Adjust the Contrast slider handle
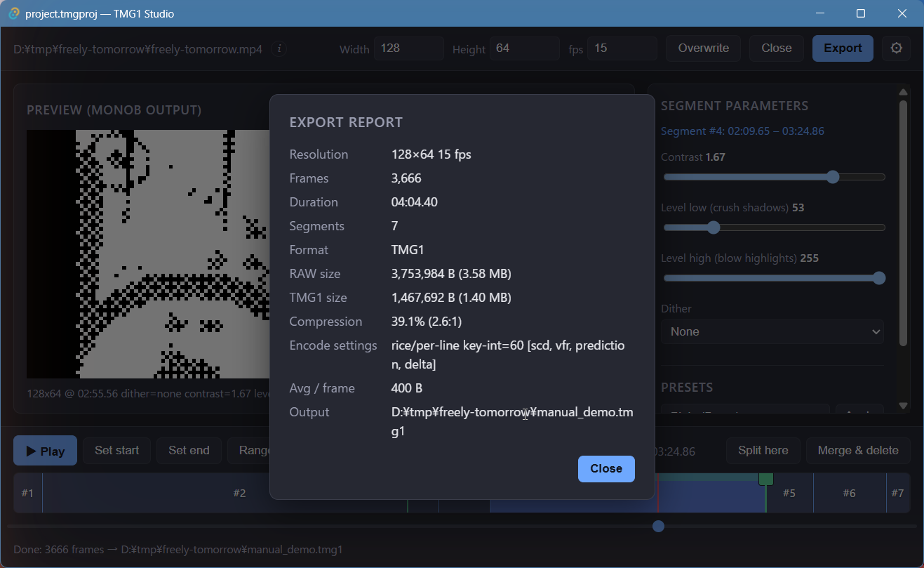Image resolution: width=924 pixels, height=568 pixels. [833, 177]
